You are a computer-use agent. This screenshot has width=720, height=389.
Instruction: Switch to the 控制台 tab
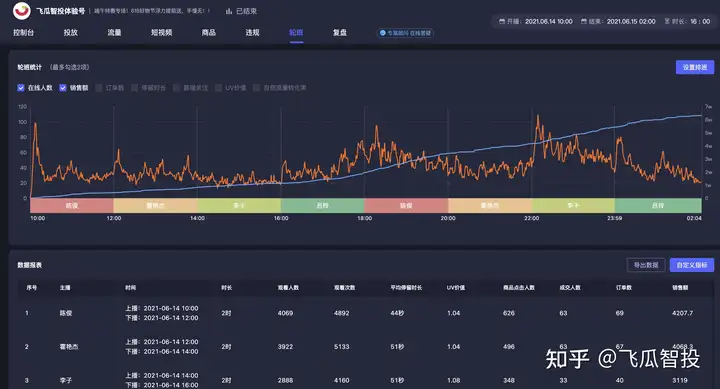click(x=23, y=33)
